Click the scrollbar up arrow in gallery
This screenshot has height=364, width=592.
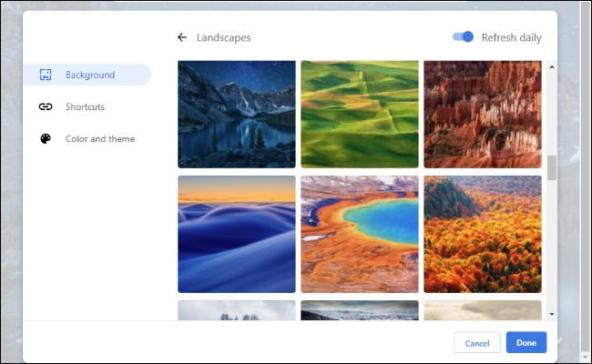(552, 66)
